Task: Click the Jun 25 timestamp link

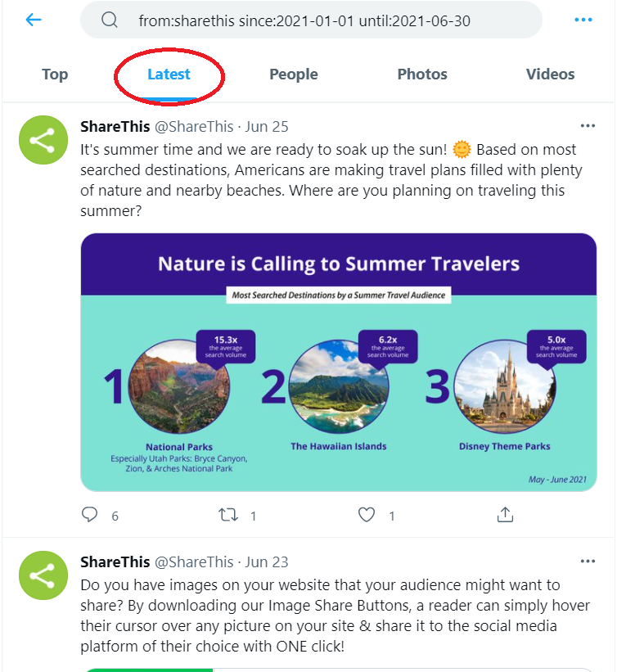Action: tap(267, 126)
